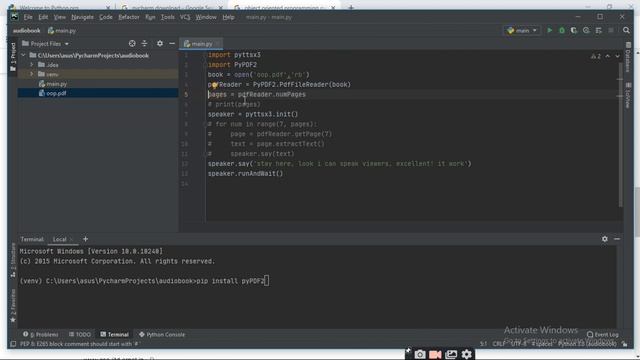
Task: Click the main.py breadcrumb in navigation bar
Action: (62, 31)
